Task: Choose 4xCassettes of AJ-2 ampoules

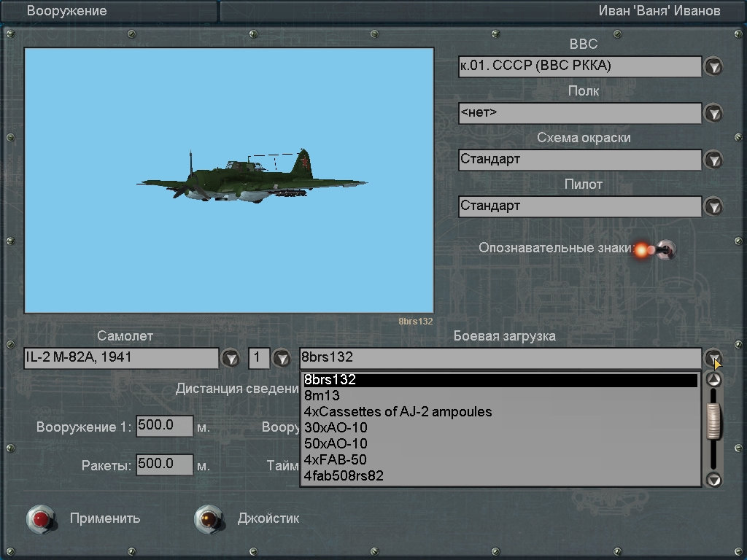Action: pyautogui.click(x=398, y=412)
